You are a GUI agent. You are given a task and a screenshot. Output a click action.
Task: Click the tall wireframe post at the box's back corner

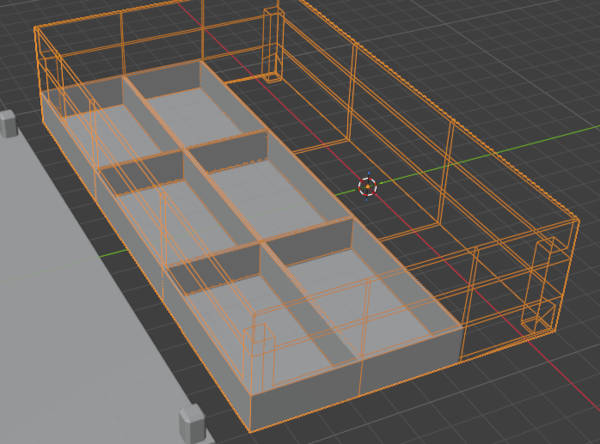pos(274,45)
